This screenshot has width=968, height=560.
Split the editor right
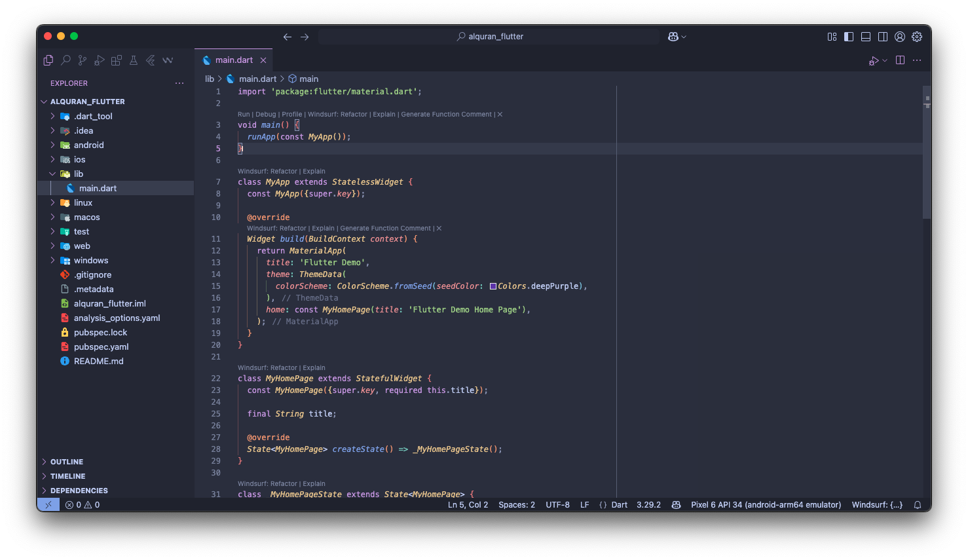900,60
